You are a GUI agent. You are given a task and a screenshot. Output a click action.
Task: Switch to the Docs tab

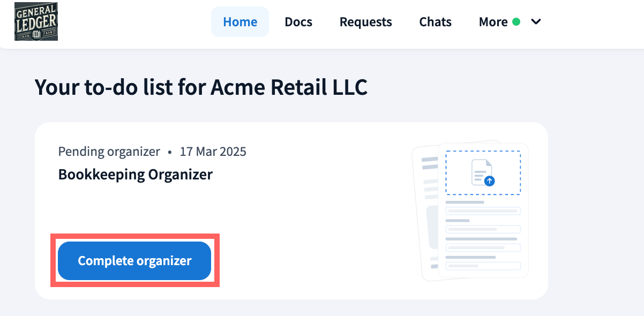tap(298, 22)
